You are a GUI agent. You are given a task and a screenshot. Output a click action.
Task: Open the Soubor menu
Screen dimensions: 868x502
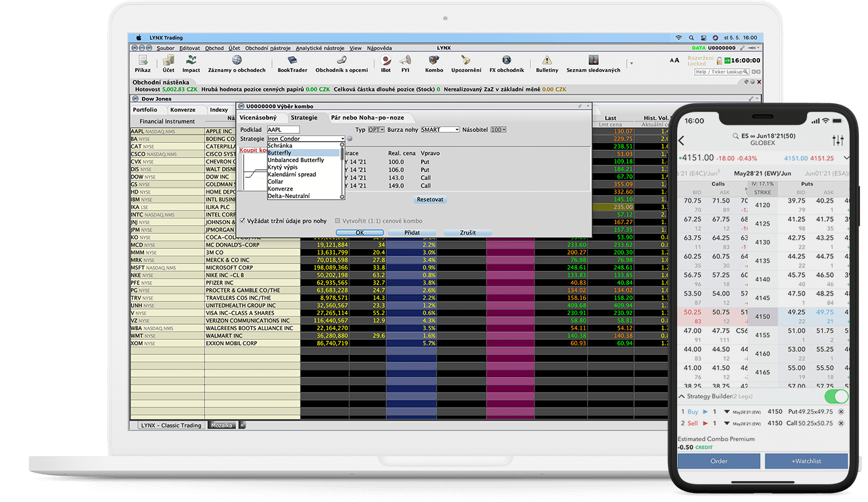tap(165, 48)
